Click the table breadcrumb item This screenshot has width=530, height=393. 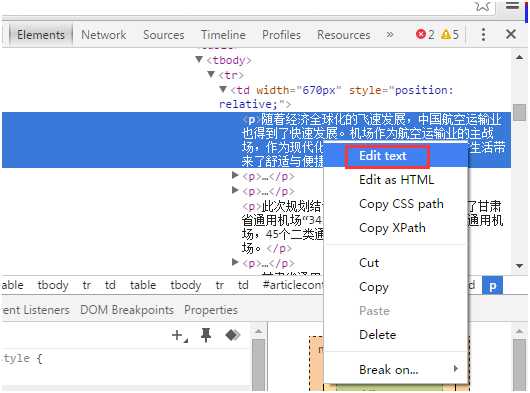point(143,286)
